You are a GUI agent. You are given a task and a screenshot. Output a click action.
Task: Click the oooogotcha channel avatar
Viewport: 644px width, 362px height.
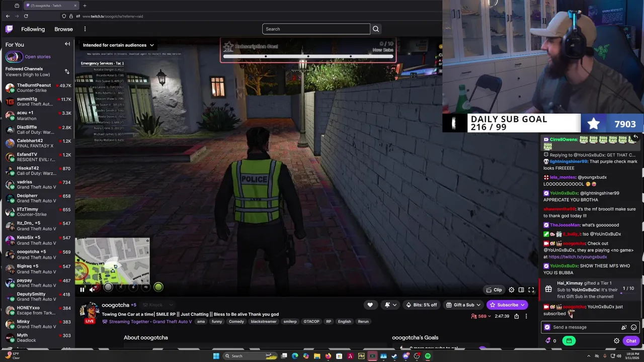coord(90,310)
